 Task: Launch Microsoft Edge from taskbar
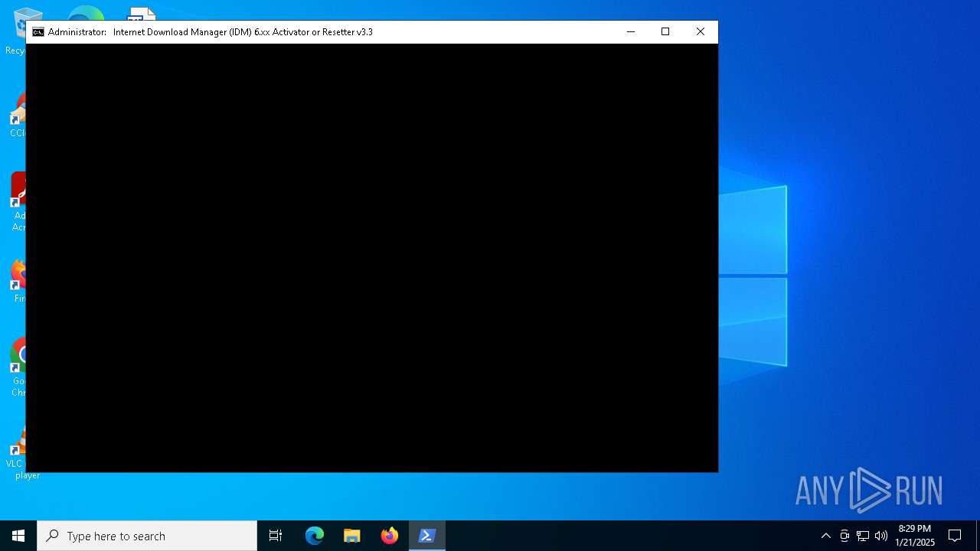[315, 536]
